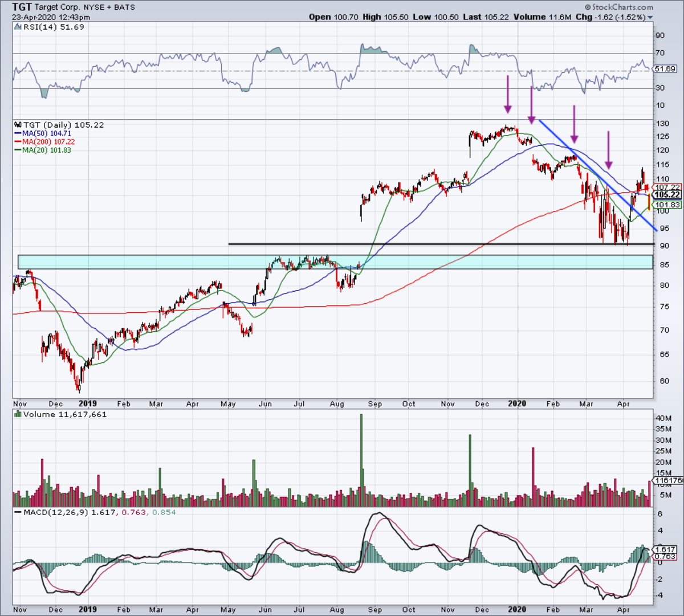Click the candlestick icon beside TGT (Daily)

coord(17,125)
